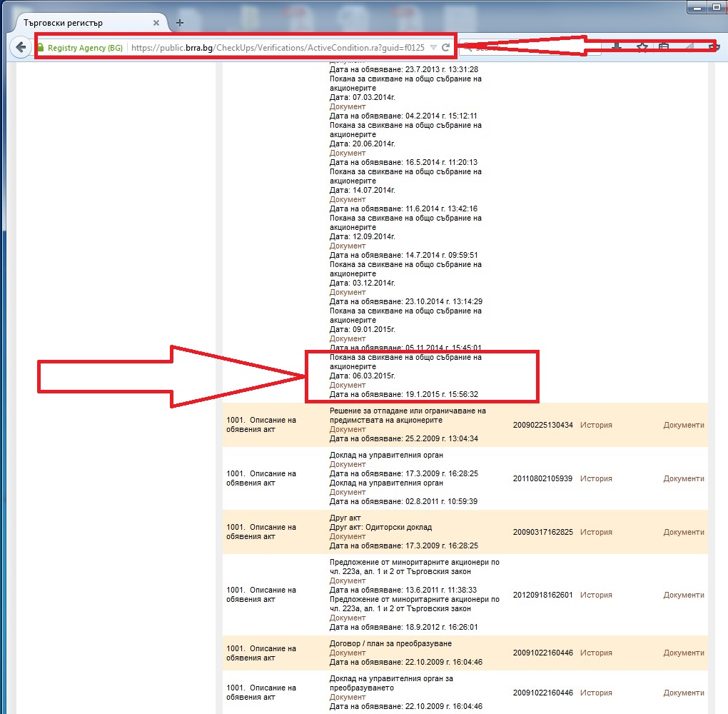Open Документи for entry 20110802105939
The image size is (728, 714).
coord(683,478)
